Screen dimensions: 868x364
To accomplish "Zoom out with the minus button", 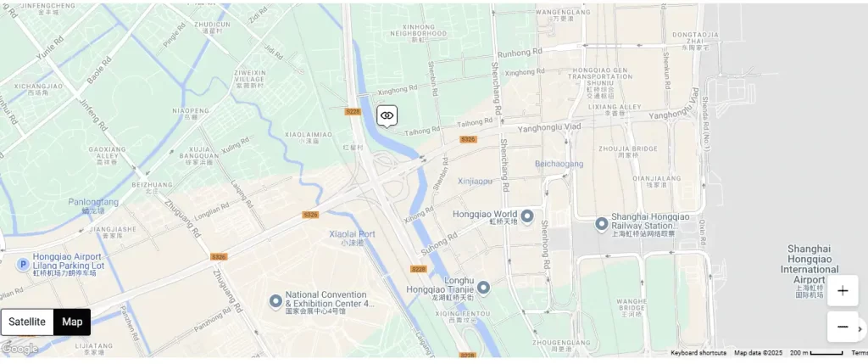I will pos(843,327).
